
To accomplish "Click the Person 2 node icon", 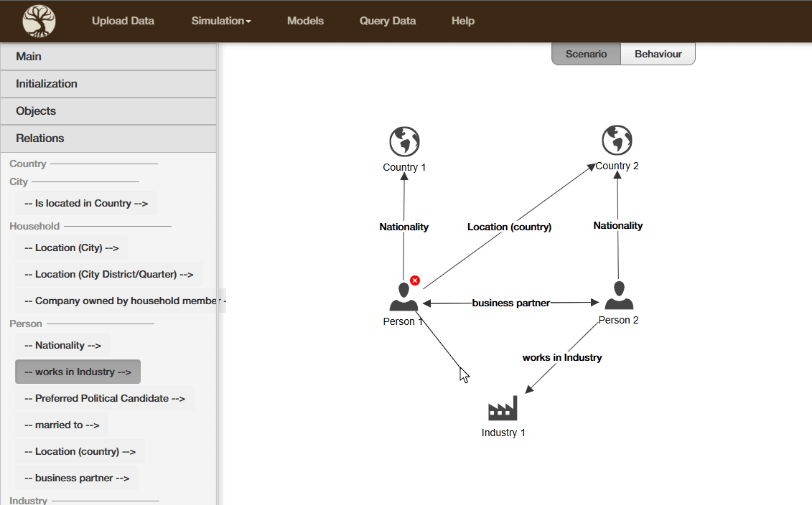I will pos(618,296).
